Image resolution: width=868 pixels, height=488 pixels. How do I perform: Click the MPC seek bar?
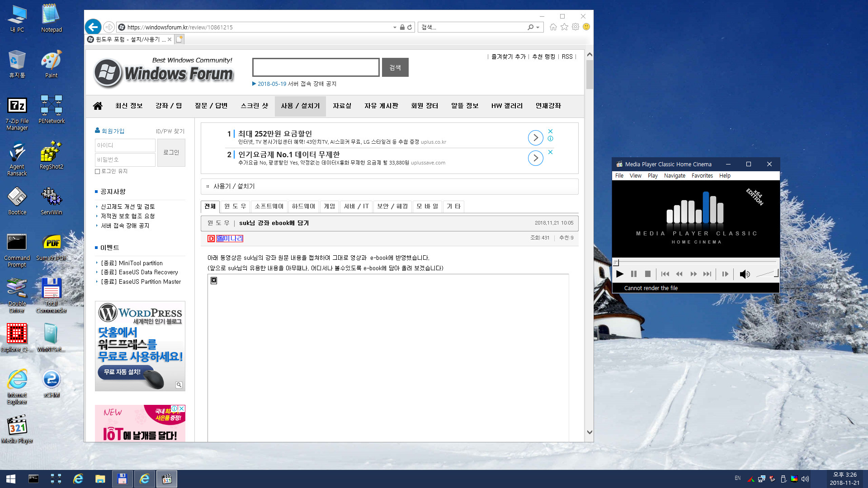(x=695, y=262)
